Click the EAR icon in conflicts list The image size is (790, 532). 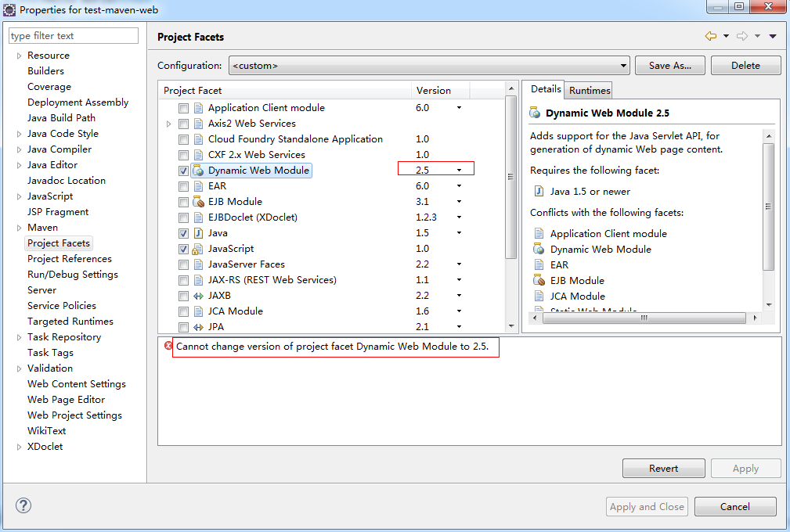[539, 264]
